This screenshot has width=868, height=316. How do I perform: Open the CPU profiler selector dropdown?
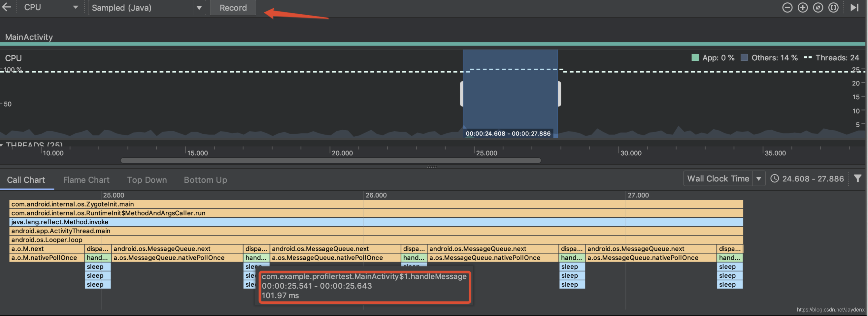[x=50, y=7]
